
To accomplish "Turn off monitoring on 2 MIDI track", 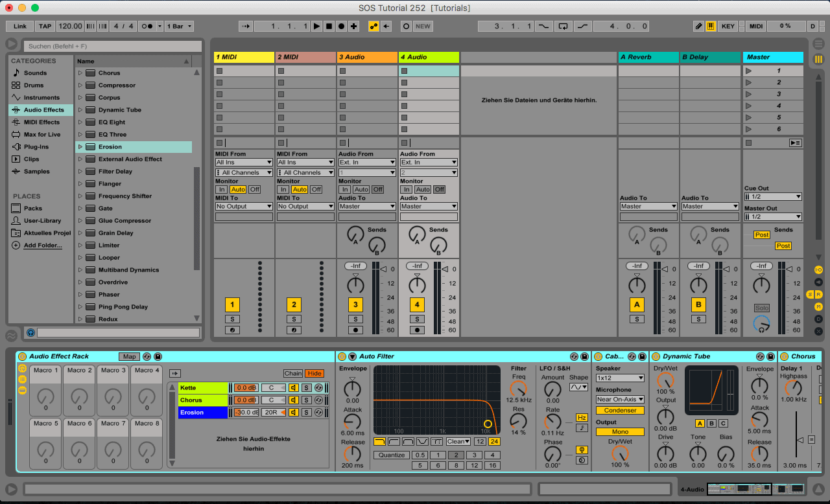I will pyautogui.click(x=316, y=189).
